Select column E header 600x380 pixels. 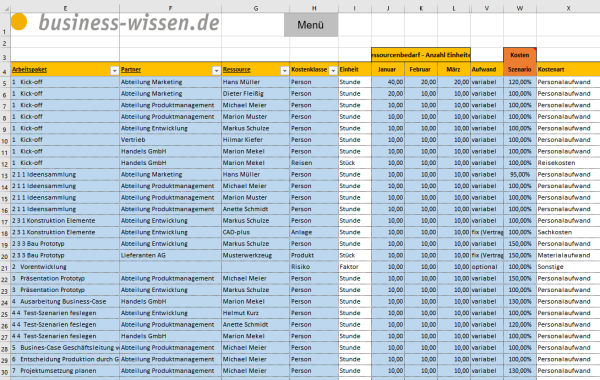tap(65, 8)
